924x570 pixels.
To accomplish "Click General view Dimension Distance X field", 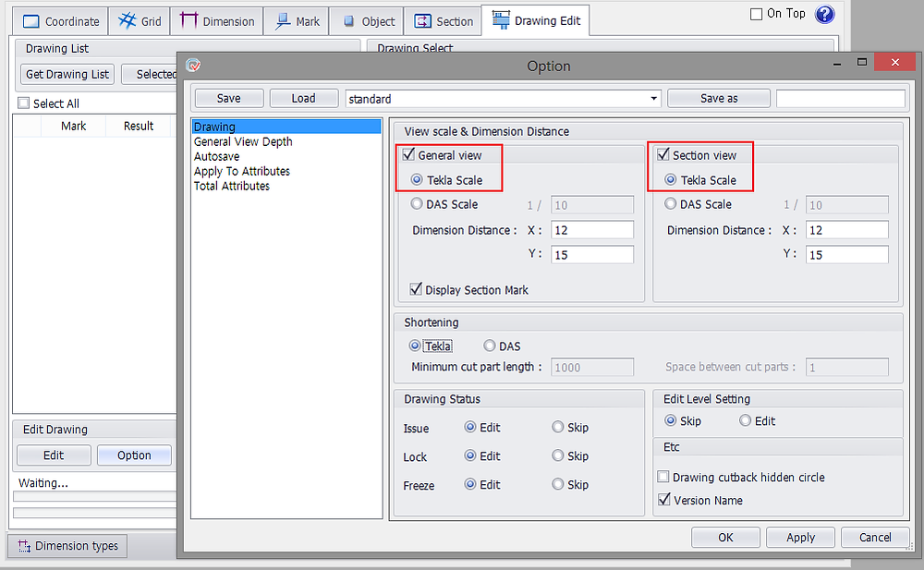I will pyautogui.click(x=592, y=230).
